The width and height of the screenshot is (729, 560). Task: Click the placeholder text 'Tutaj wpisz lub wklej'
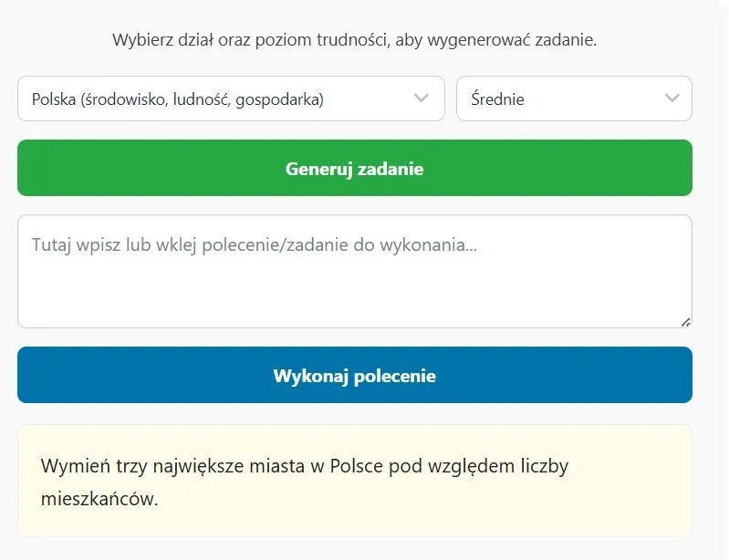coord(109,245)
